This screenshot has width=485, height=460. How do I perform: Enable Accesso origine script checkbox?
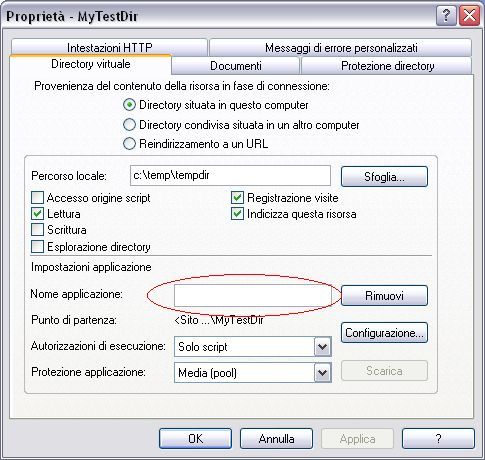37,198
